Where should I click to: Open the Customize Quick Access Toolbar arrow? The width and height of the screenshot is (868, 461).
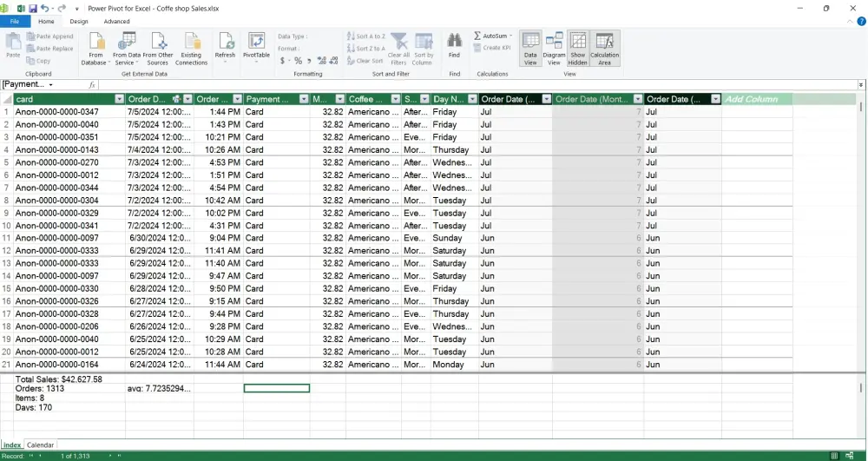tap(76, 9)
